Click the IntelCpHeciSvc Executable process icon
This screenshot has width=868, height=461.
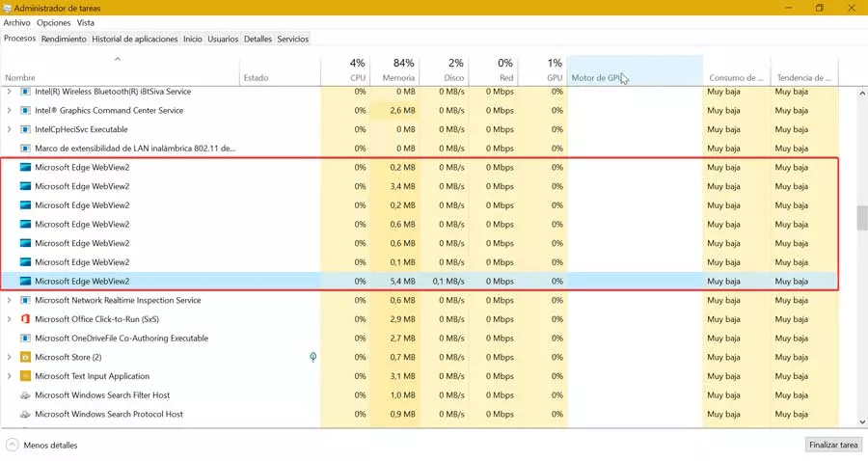[25, 129]
